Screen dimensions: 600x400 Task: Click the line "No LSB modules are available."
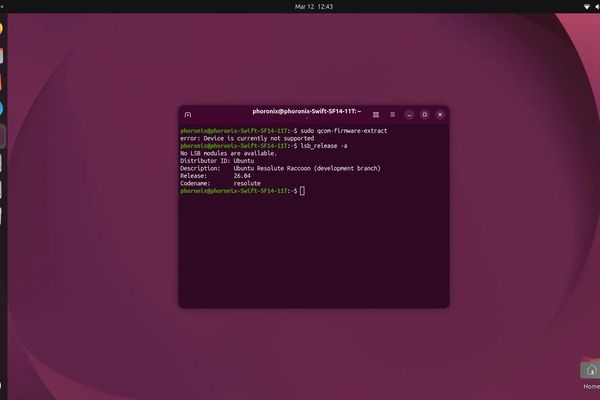pos(228,153)
